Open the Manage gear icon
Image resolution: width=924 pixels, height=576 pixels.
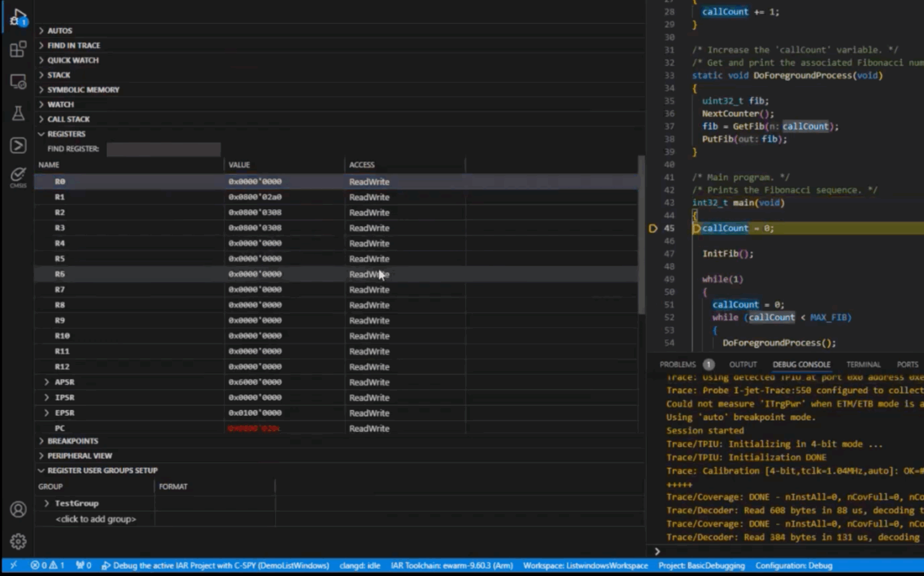point(18,541)
